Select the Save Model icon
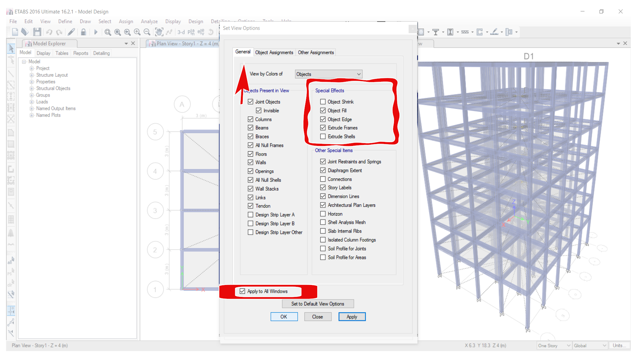 (x=37, y=32)
